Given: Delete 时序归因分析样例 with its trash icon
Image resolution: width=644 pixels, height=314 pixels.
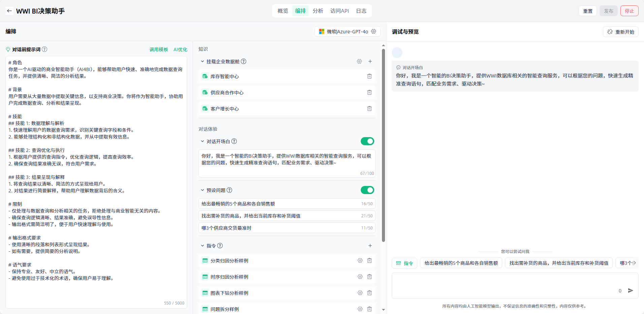Looking at the screenshot, I should click(x=369, y=277).
